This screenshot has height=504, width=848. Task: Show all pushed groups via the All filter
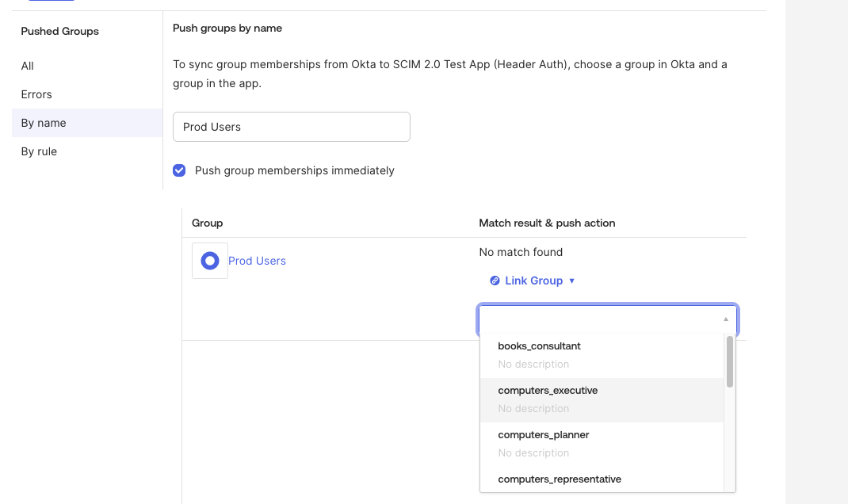(x=26, y=66)
